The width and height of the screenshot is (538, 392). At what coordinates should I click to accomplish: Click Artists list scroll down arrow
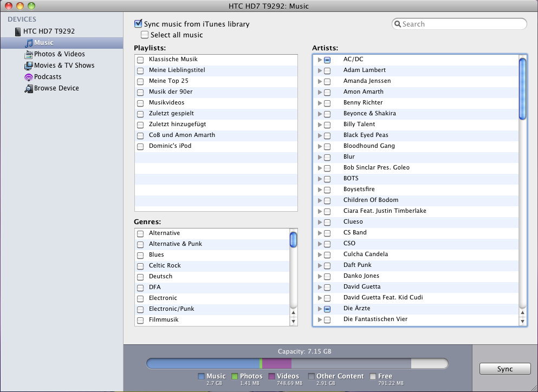(x=523, y=322)
